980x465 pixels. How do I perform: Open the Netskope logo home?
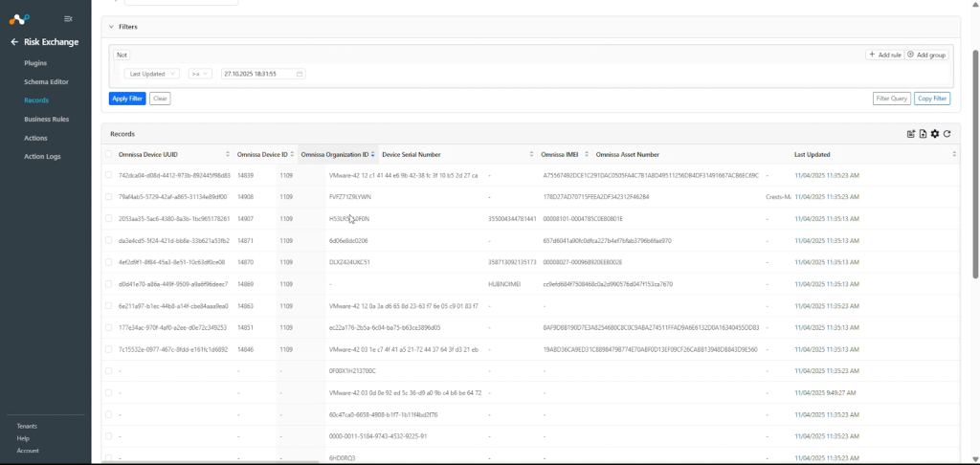coord(19,19)
